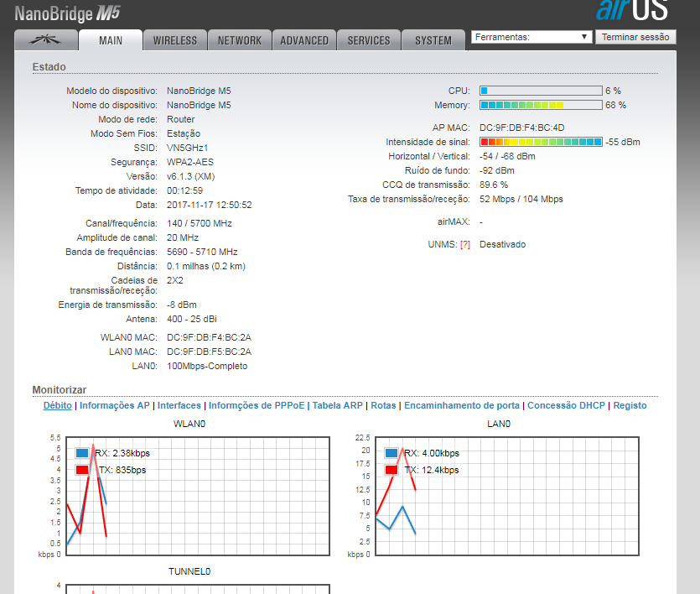The image size is (700, 594).
Task: Click the WLAN0 TX red legend swatch
Action: tap(82, 470)
